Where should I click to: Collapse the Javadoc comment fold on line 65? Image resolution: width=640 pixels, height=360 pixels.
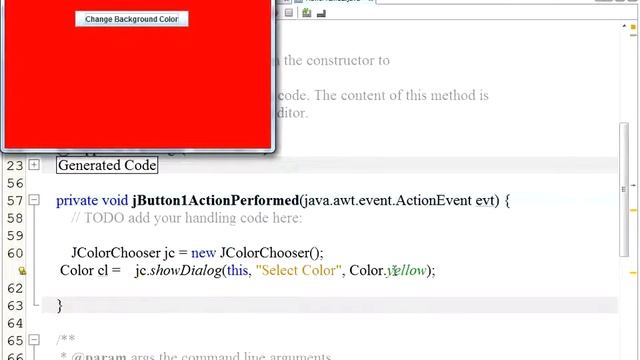pos(34,340)
